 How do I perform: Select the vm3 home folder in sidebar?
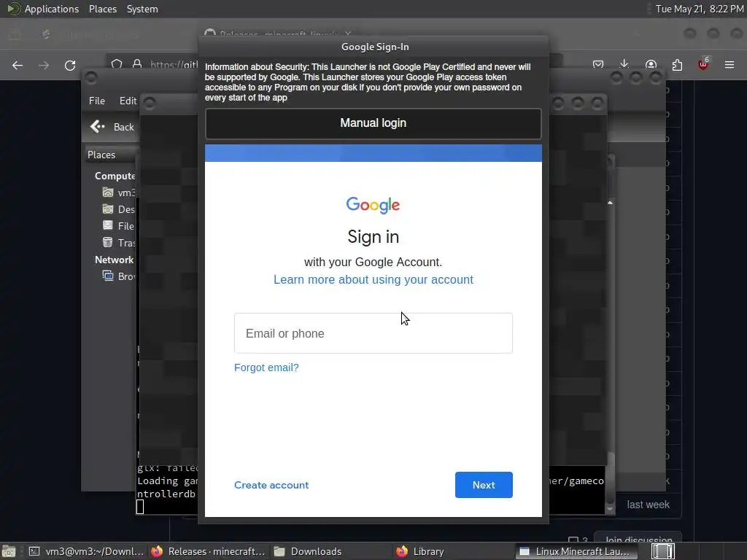tap(119, 192)
